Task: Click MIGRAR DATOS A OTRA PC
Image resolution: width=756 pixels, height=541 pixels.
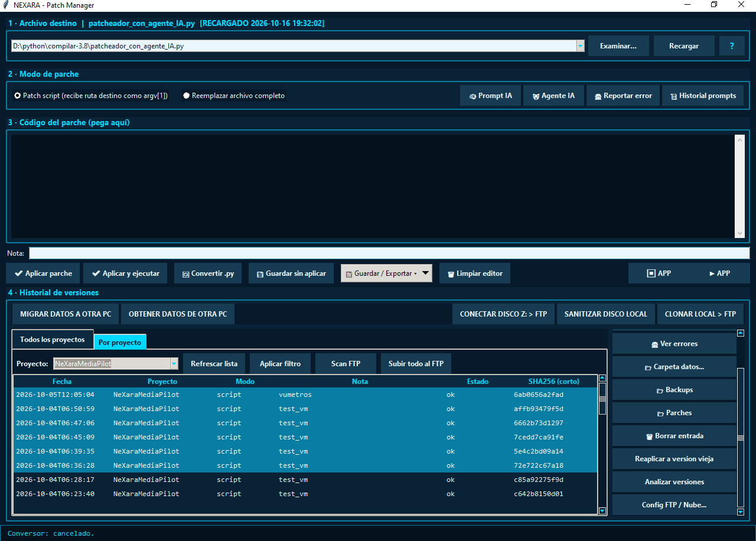Action: (66, 314)
